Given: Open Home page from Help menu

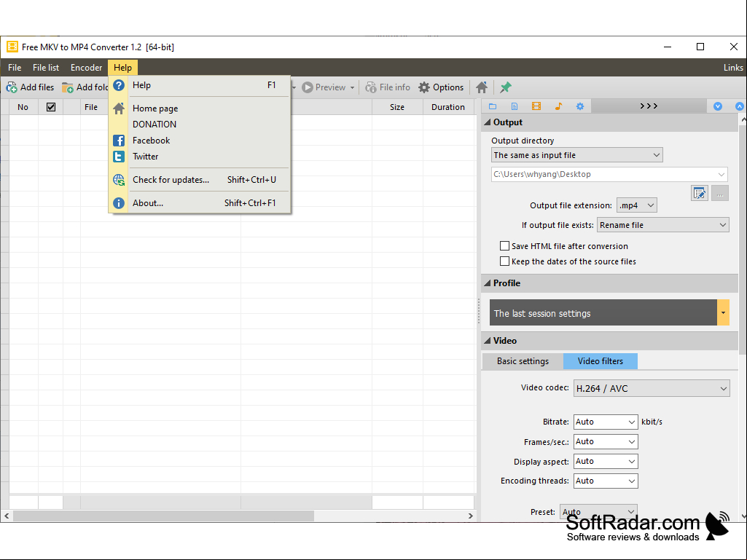Looking at the screenshot, I should [x=200, y=108].
